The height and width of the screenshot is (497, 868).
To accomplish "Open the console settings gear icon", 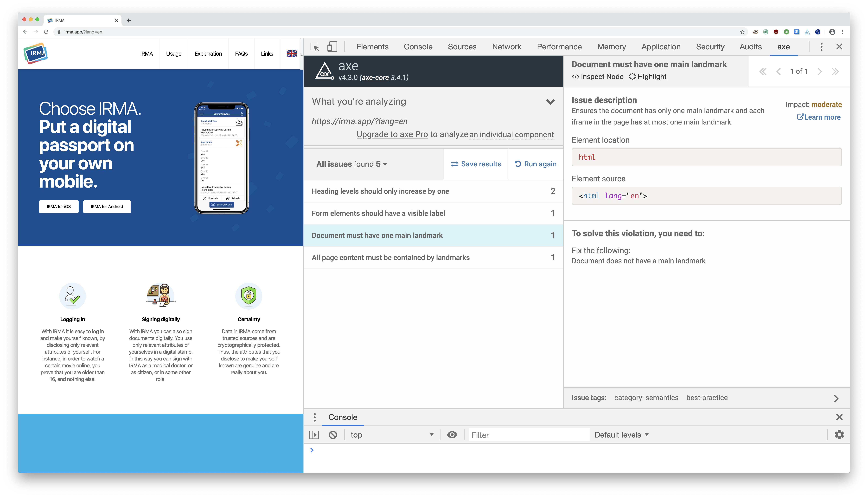I will [x=839, y=435].
